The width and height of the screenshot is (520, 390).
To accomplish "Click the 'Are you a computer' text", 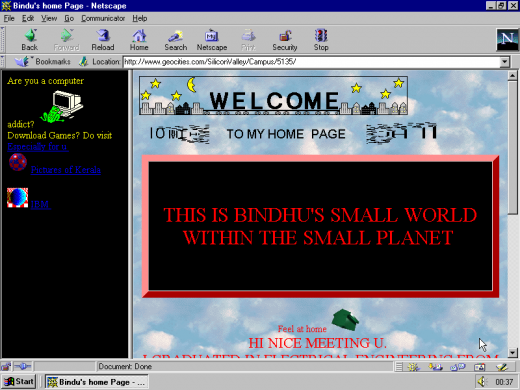I will (46, 81).
